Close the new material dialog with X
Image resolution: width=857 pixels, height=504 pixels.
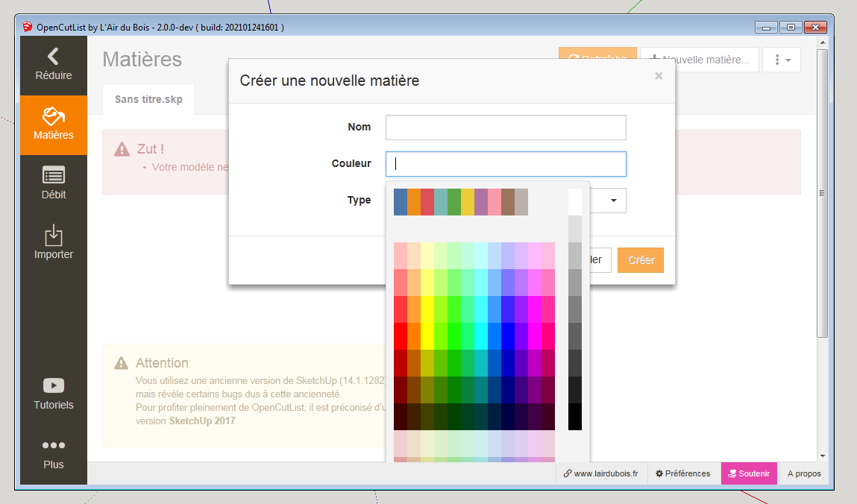pos(659,76)
